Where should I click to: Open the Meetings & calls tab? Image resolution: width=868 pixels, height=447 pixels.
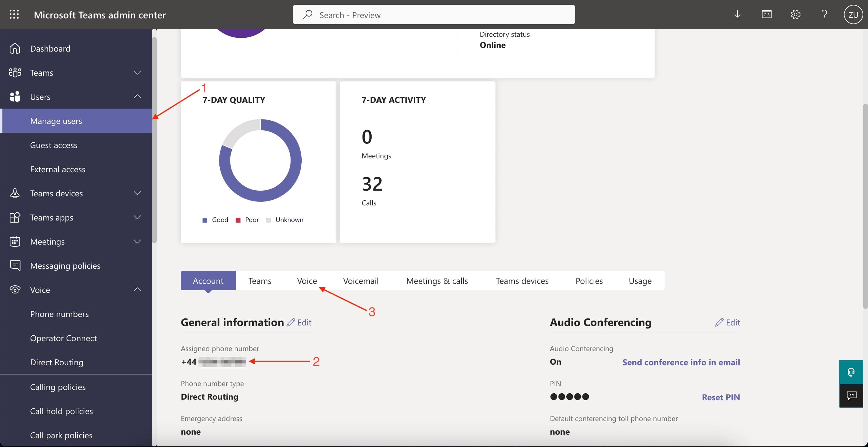click(437, 281)
